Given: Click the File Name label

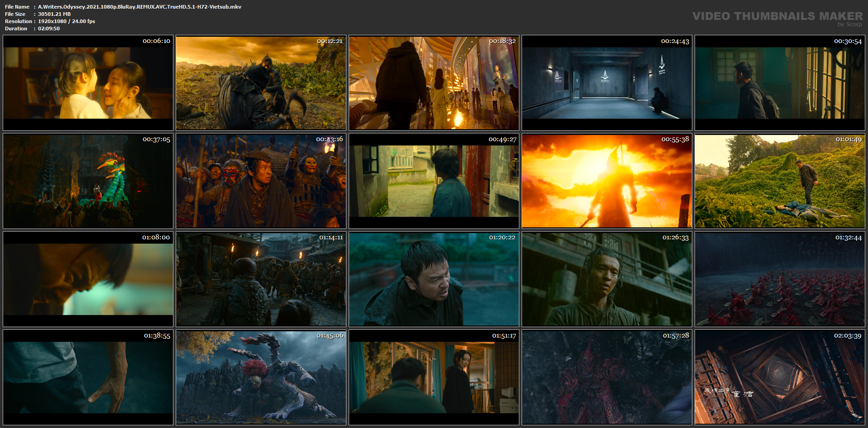Looking at the screenshot, I should 17,7.
